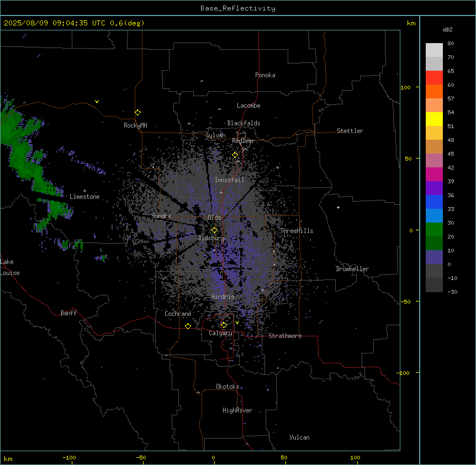
Task: Click the Louise label on the map edge
Action: [x=10, y=273]
